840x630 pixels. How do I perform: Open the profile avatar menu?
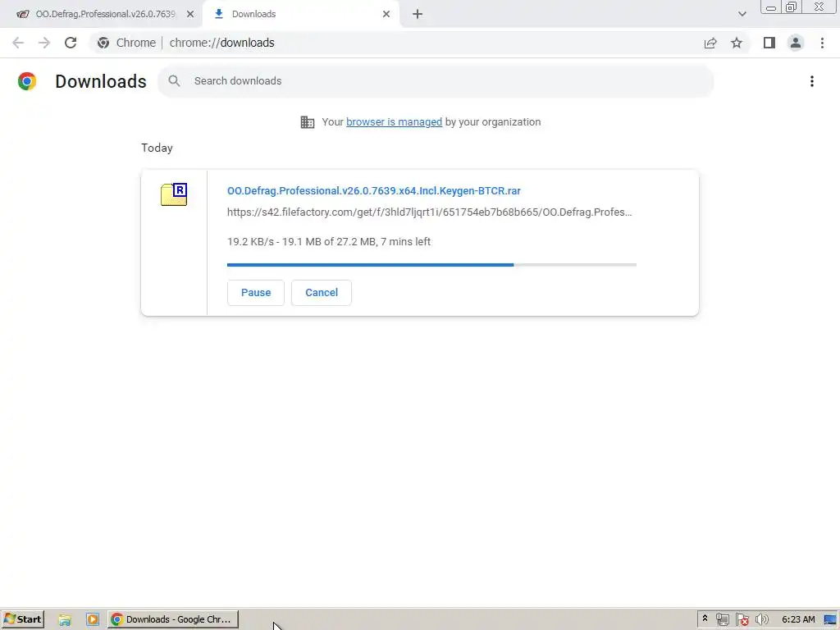tap(796, 43)
